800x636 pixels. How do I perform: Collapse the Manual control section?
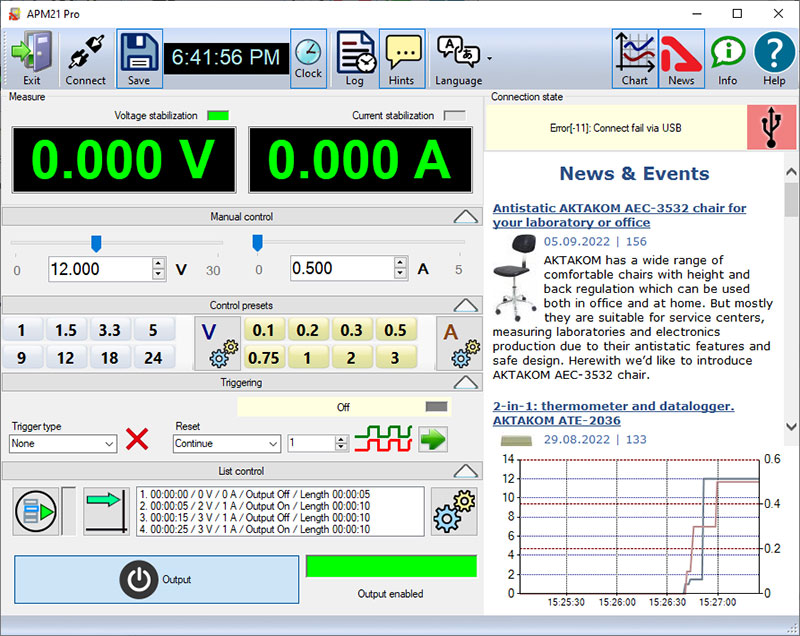point(465,216)
